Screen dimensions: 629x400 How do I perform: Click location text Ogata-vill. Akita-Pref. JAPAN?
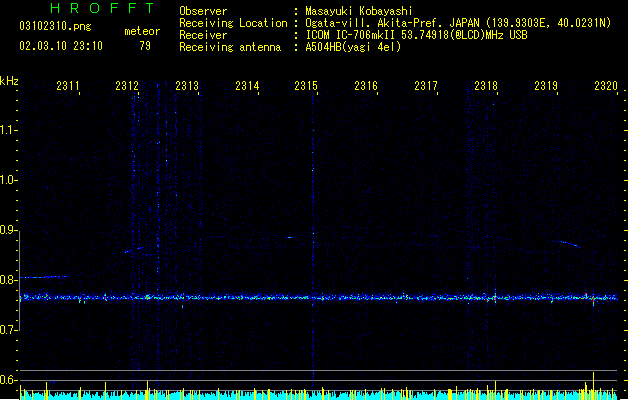392,23
